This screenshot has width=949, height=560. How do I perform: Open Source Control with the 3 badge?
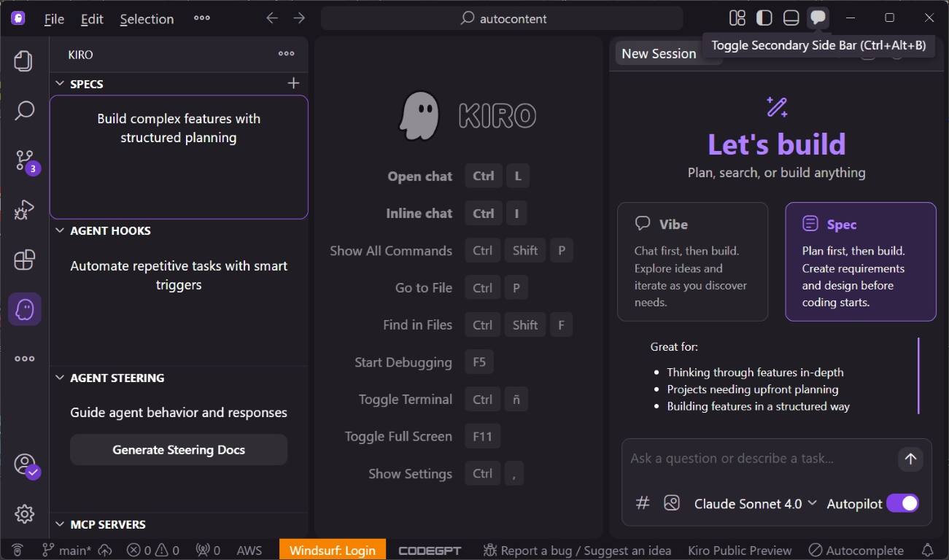26,161
